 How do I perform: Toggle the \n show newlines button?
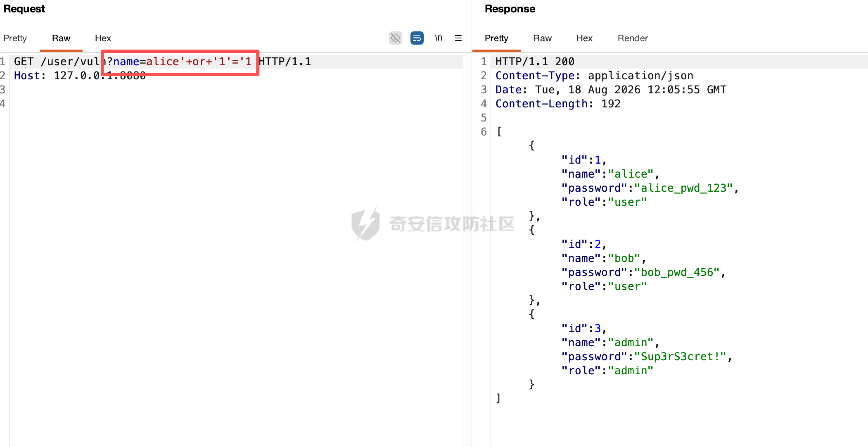point(439,38)
